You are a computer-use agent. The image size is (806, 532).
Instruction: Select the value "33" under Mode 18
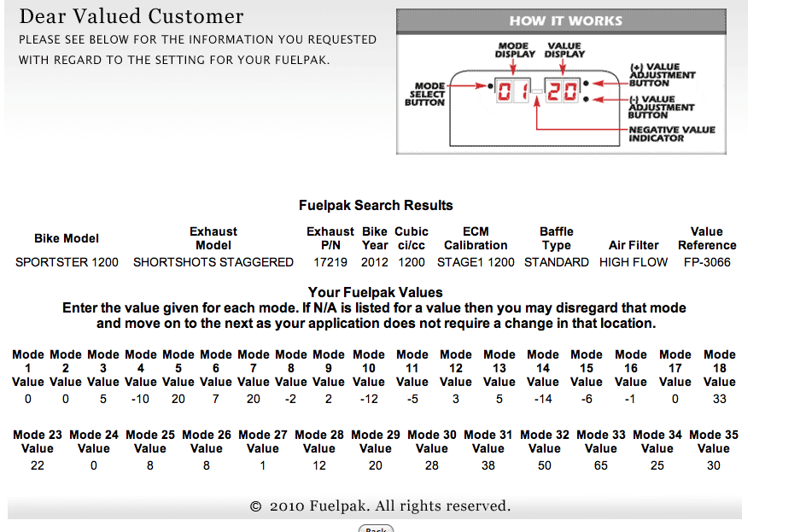coord(720,399)
